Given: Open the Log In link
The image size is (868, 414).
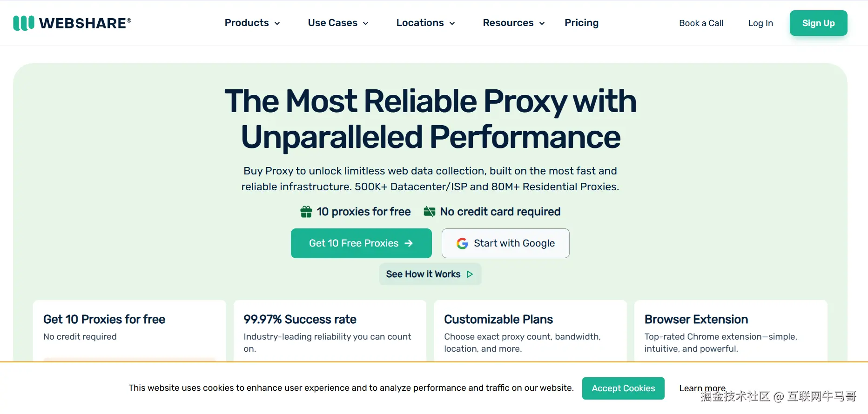Looking at the screenshot, I should pos(760,23).
